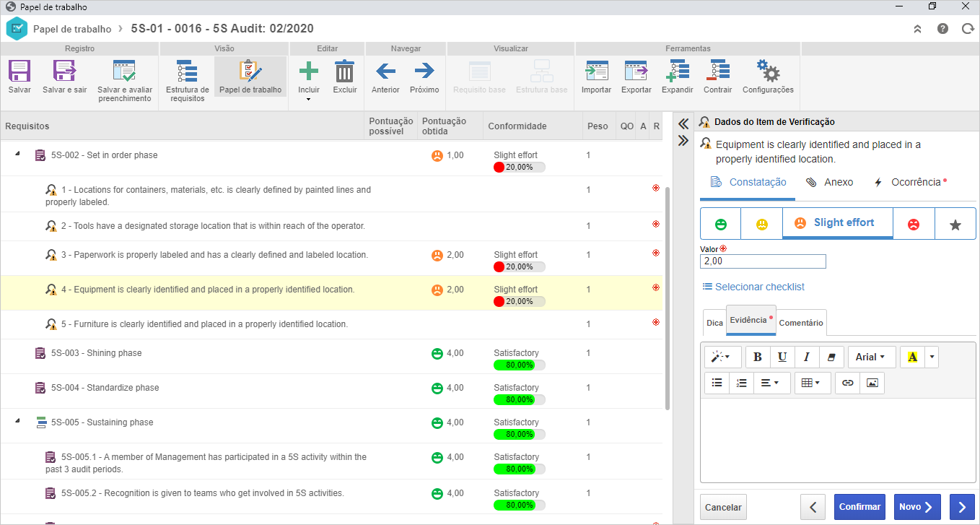Click the Valor input field
The height and width of the screenshot is (525, 980).
(x=763, y=261)
